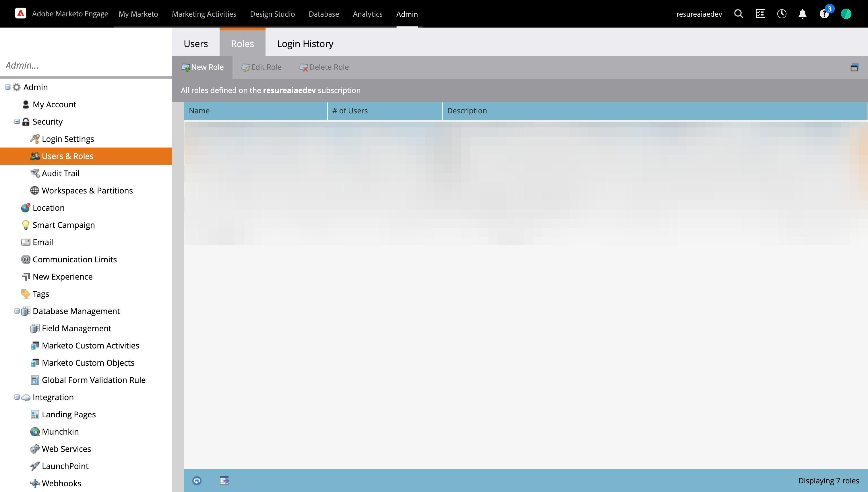
Task: Collapse the Integration tree node
Action: (x=17, y=397)
